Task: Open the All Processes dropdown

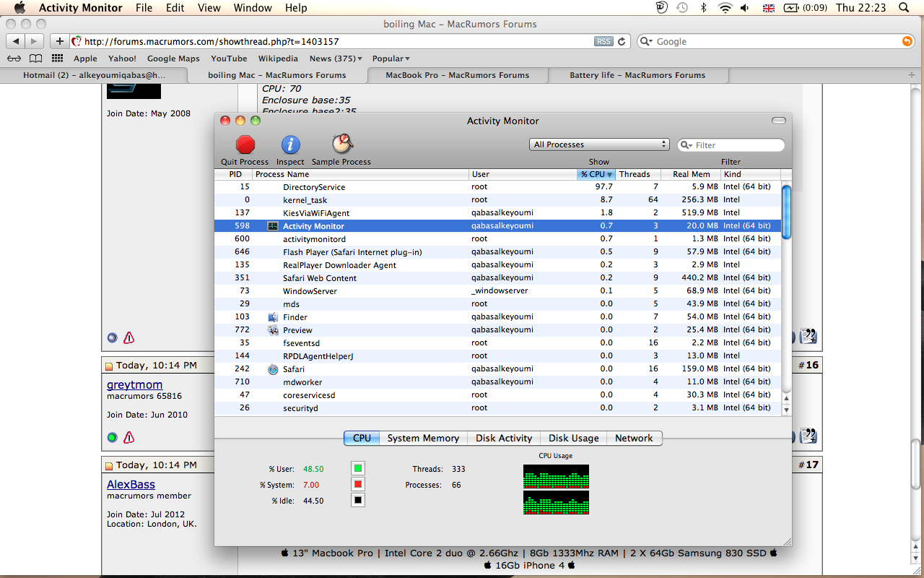Action: [599, 144]
